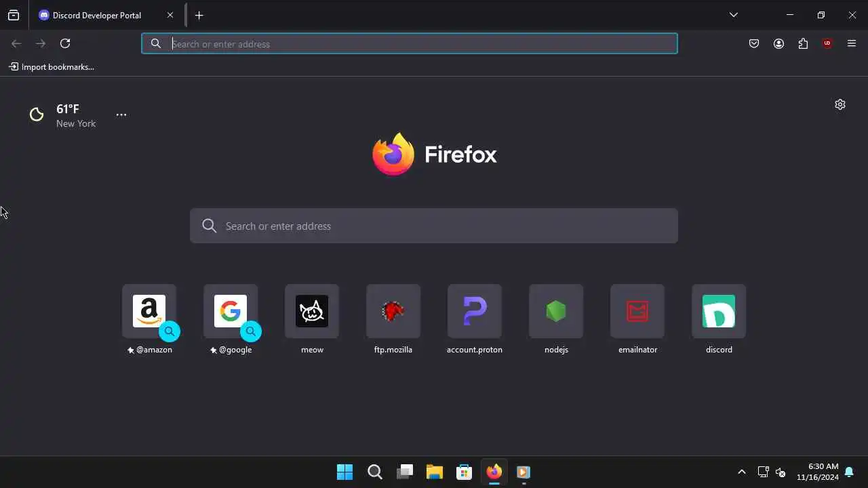
Task: Open the Extensions puzzle icon
Action: point(803,43)
